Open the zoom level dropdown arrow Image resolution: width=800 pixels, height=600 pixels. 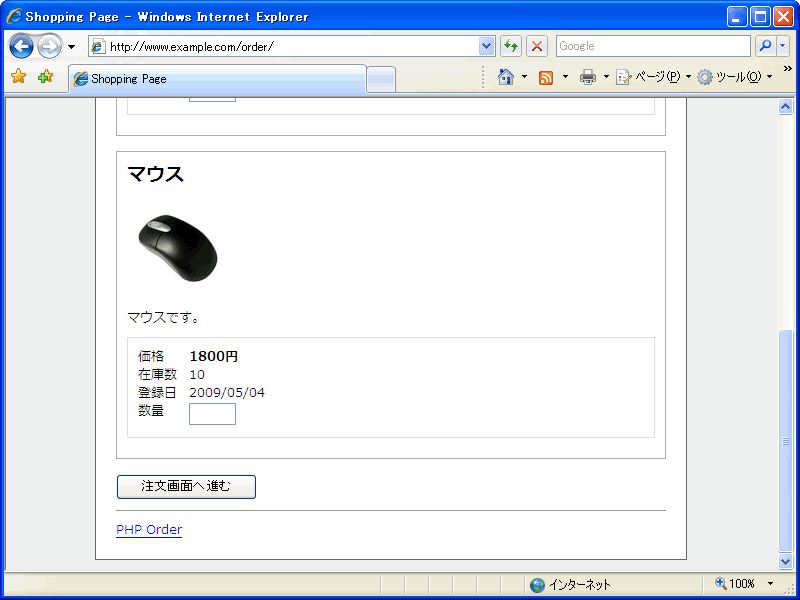point(770,584)
